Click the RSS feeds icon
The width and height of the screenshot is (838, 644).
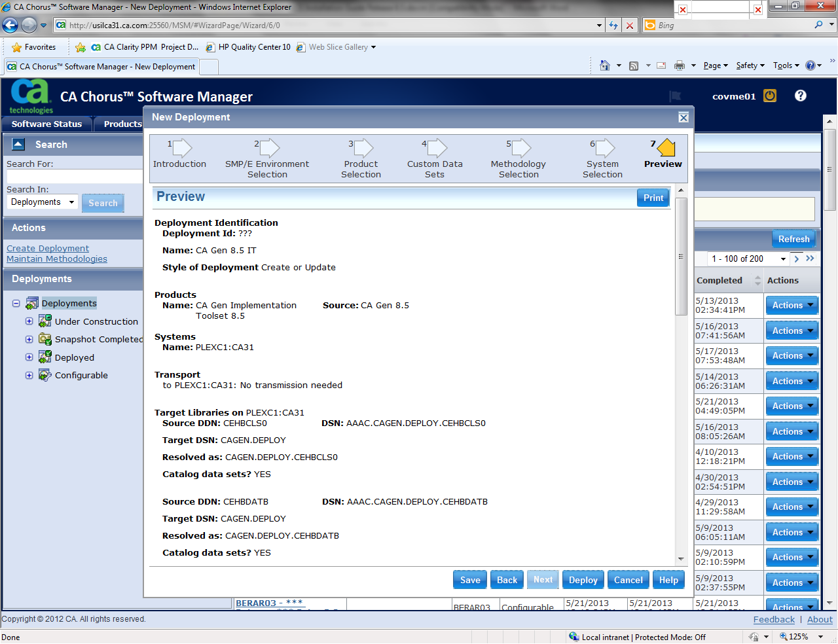coord(634,65)
